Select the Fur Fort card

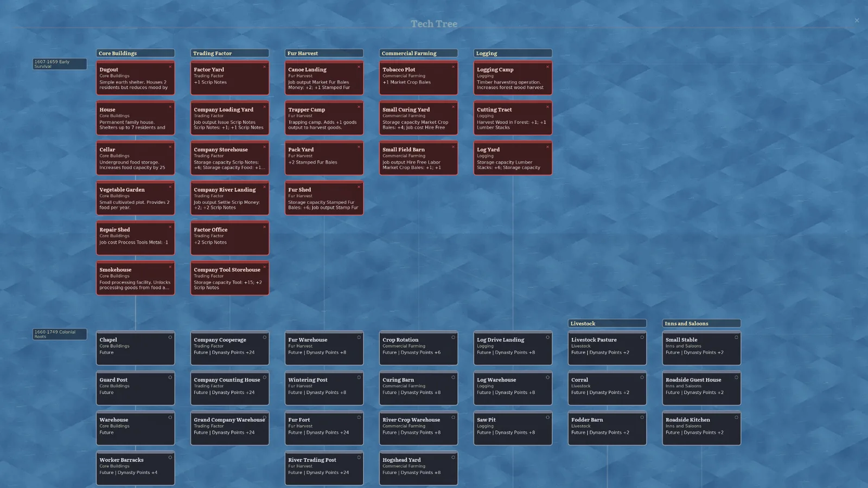coord(324,428)
